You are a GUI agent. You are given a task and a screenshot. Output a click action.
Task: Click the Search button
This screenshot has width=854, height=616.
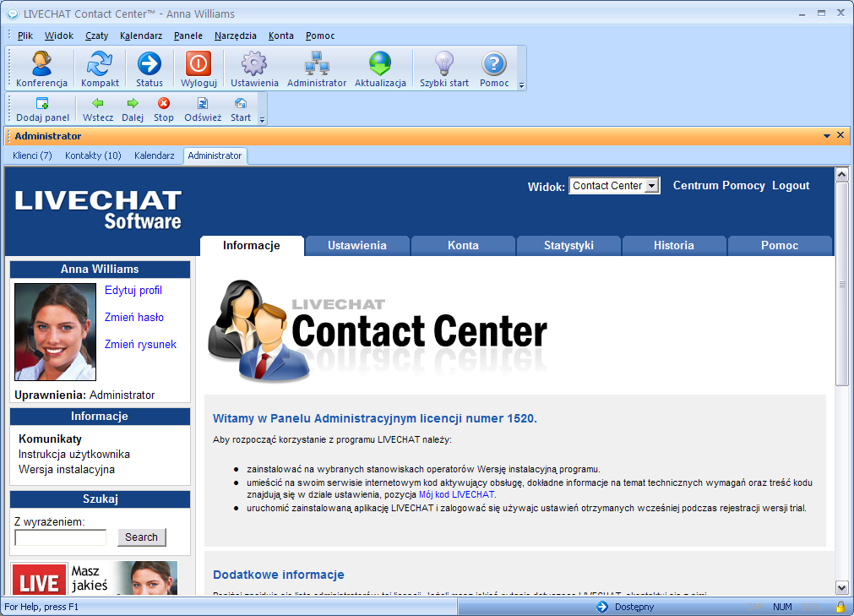pyautogui.click(x=142, y=537)
